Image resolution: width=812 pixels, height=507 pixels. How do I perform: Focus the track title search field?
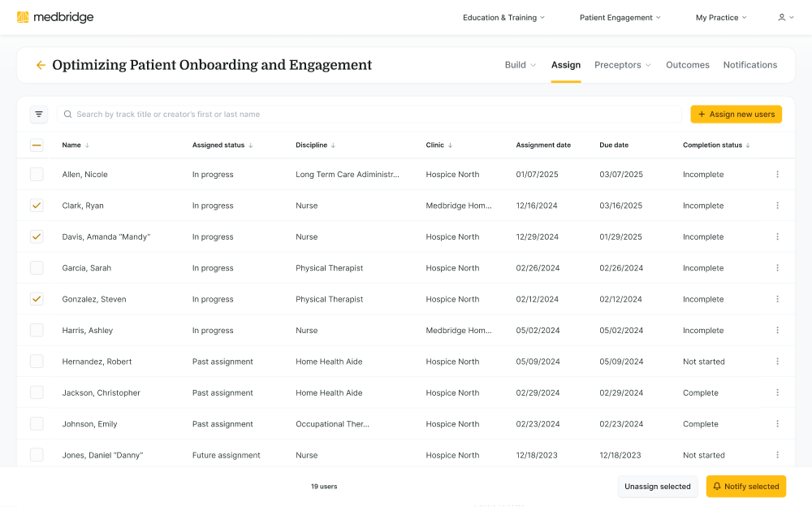pos(369,114)
